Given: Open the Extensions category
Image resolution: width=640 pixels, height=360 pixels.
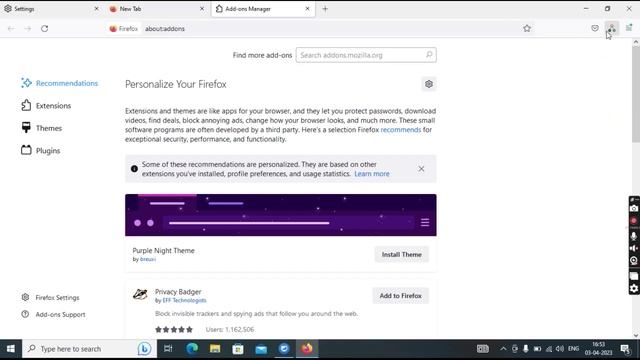Looking at the screenshot, I should [46, 105].
